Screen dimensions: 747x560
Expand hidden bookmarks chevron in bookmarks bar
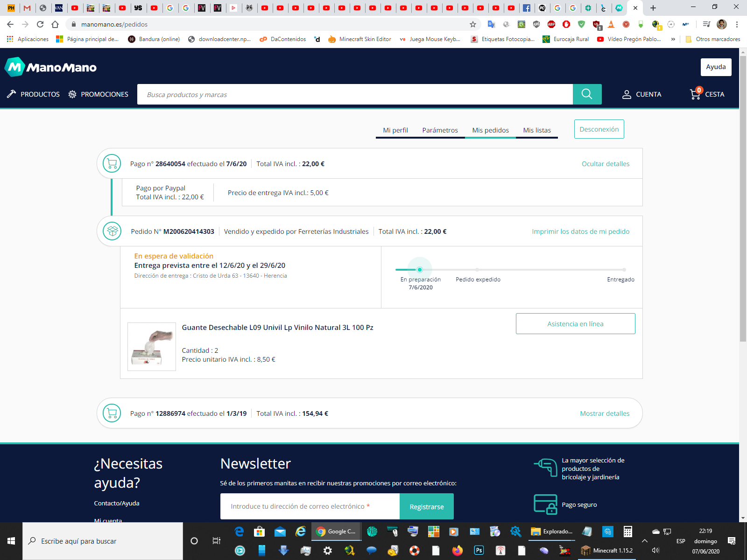(x=673, y=39)
